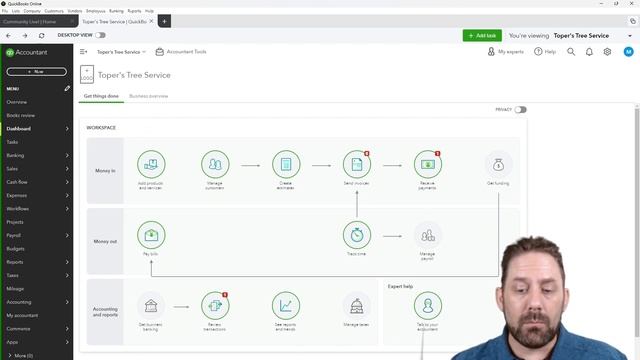The width and height of the screenshot is (640, 360).
Task: Open the Pay bills icon
Action: 151,235
